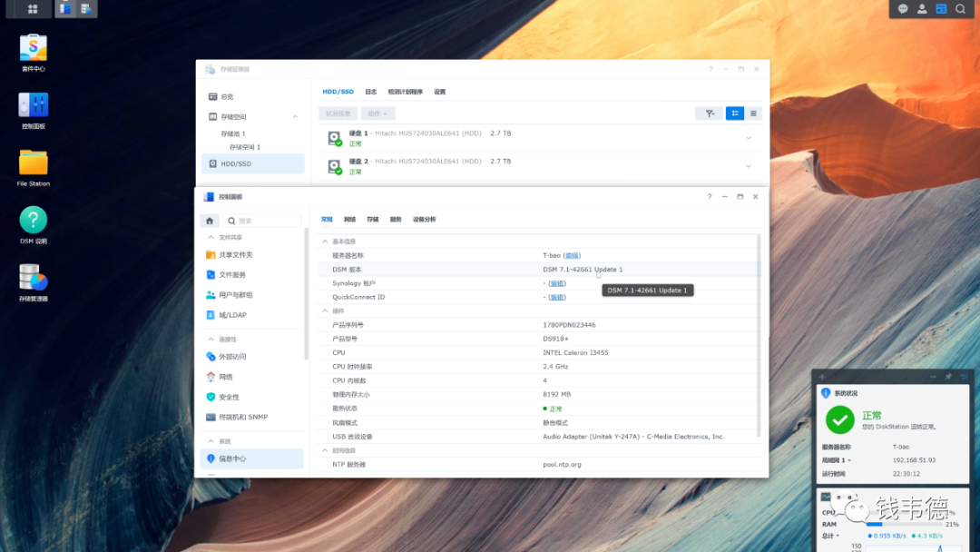Click 系统状况 widget info icon

coord(826,393)
